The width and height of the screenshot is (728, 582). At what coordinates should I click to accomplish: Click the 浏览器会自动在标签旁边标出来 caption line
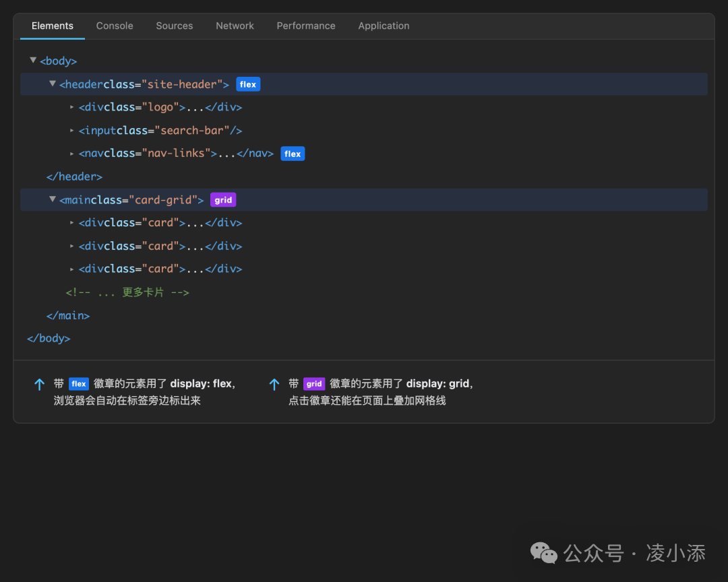tap(127, 401)
